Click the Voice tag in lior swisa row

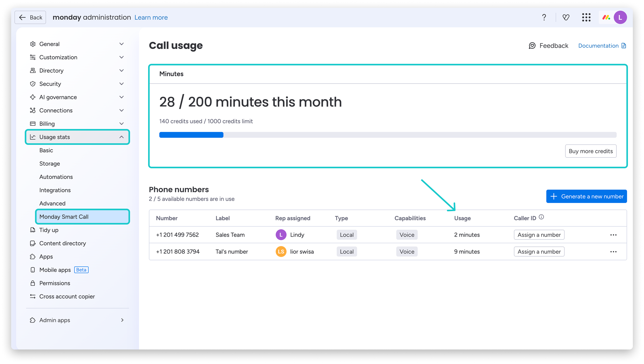[407, 252]
